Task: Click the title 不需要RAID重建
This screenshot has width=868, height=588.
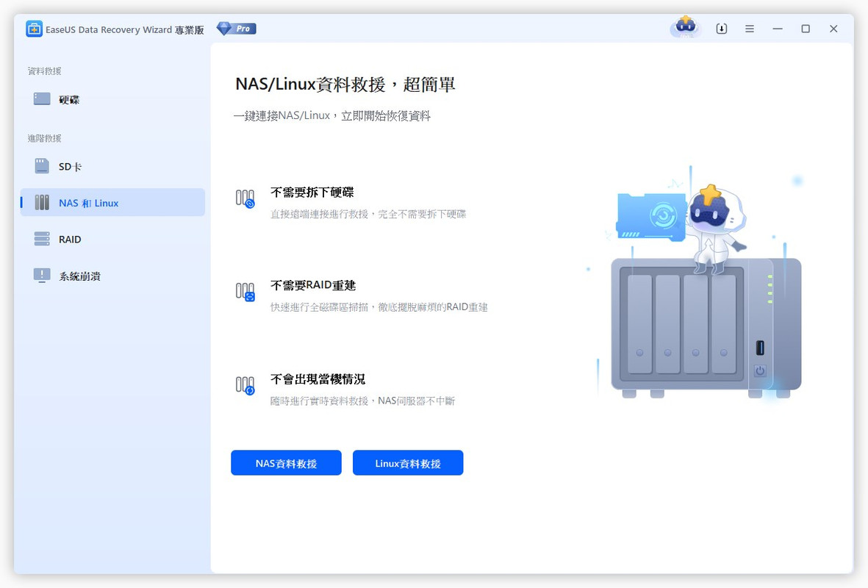Action: pyautogui.click(x=313, y=286)
